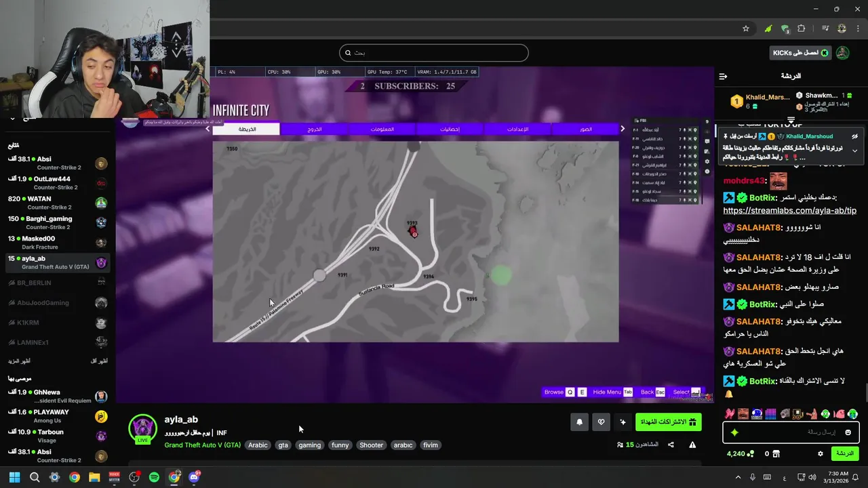Image resolution: width=868 pixels, height=488 pixels.
Task: Open File Explorer from the taskbar
Action: pyautogui.click(x=94, y=477)
